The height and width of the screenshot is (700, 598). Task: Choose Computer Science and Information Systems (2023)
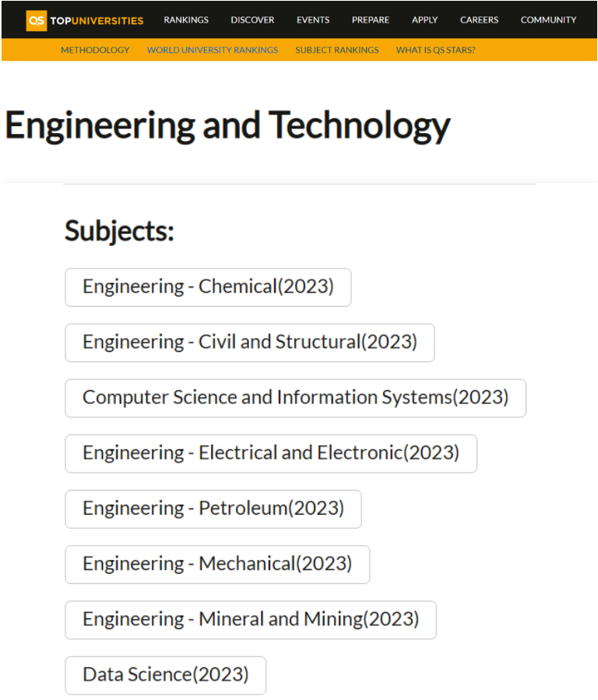[295, 398]
